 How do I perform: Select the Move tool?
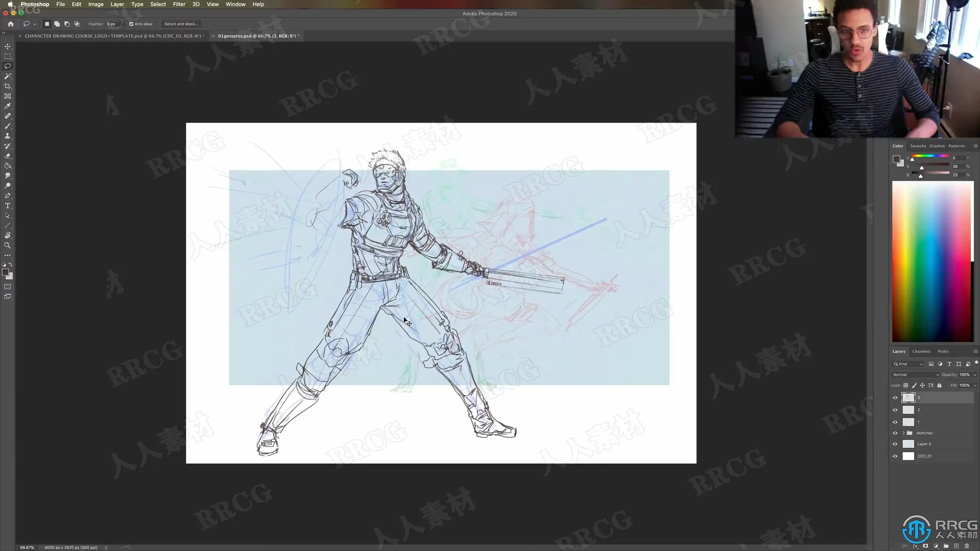tap(7, 46)
